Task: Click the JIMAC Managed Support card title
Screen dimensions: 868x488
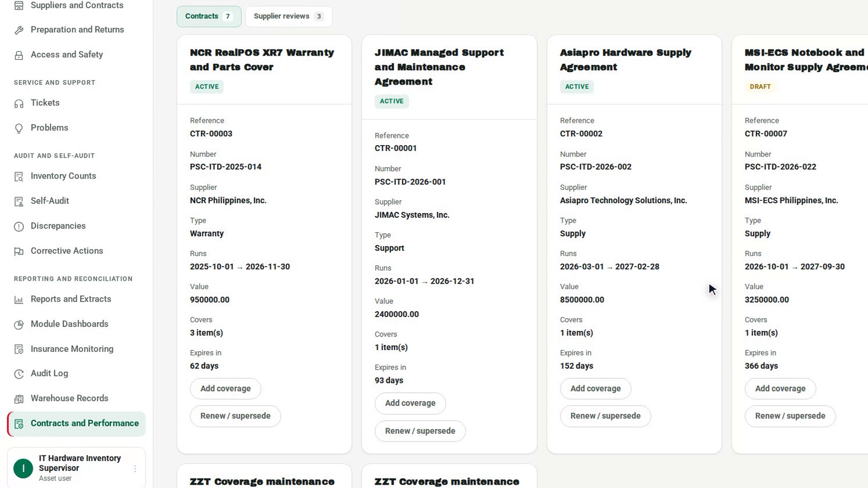Action: (439, 67)
